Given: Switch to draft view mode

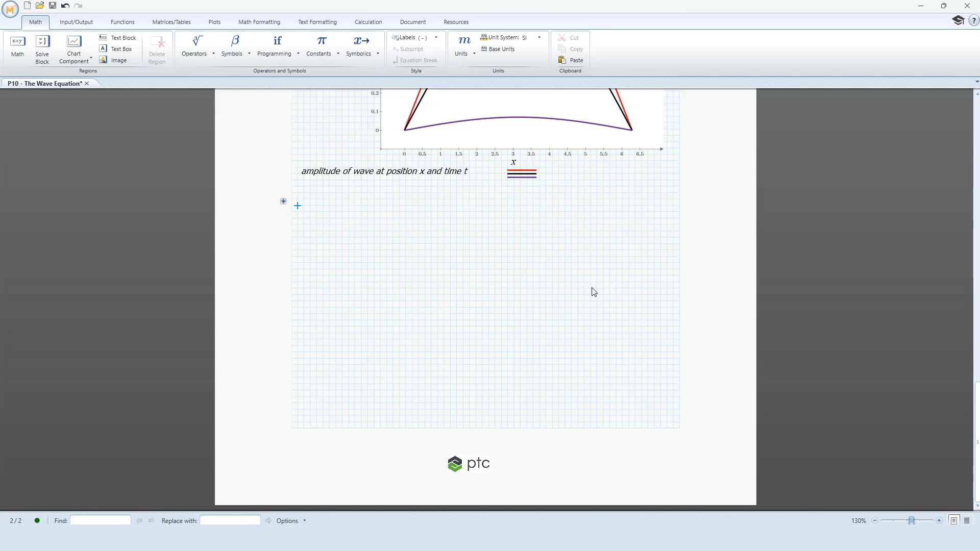Looking at the screenshot, I should 967,520.
